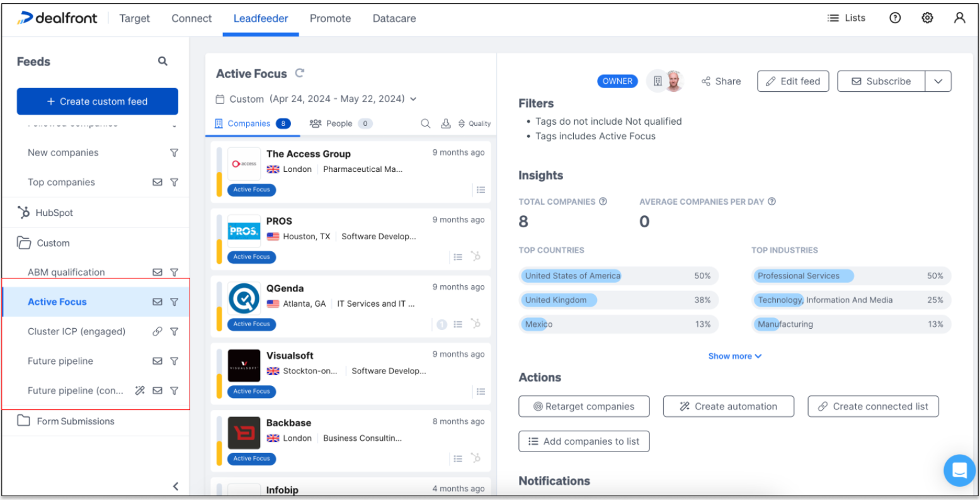980x500 pixels.
Task: Collapse the Feeds sidebar
Action: click(x=176, y=486)
